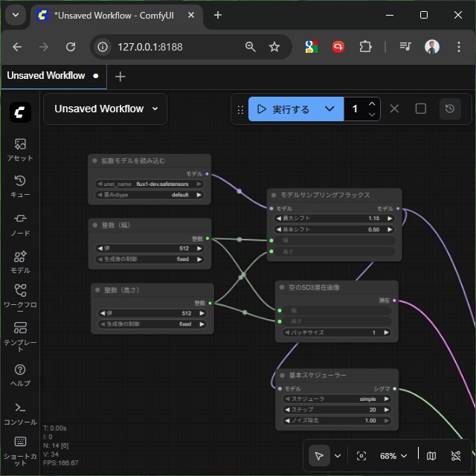
Task: Click the fit-view icon beside zoom percentage
Action: click(361, 456)
